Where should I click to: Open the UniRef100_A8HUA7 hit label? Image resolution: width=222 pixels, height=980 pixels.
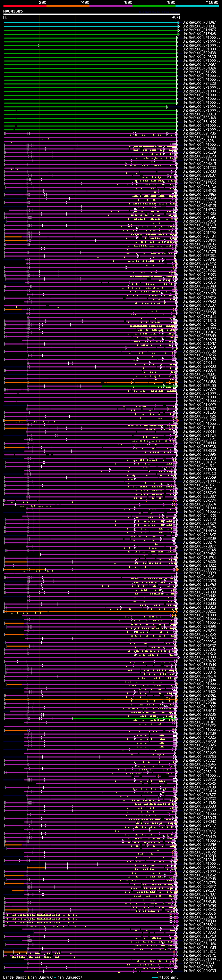[199, 23]
